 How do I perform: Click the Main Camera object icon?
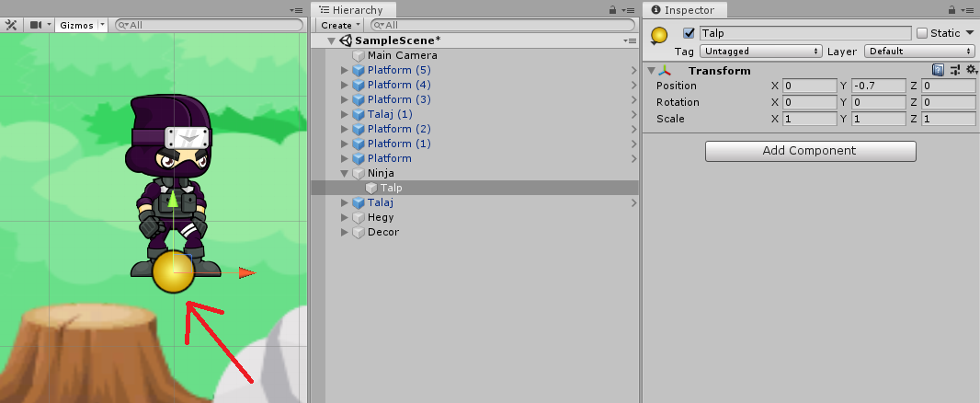coord(359,55)
